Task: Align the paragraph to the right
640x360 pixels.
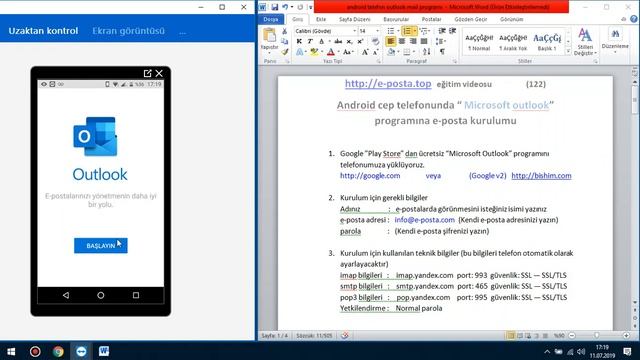Action: coord(413,41)
